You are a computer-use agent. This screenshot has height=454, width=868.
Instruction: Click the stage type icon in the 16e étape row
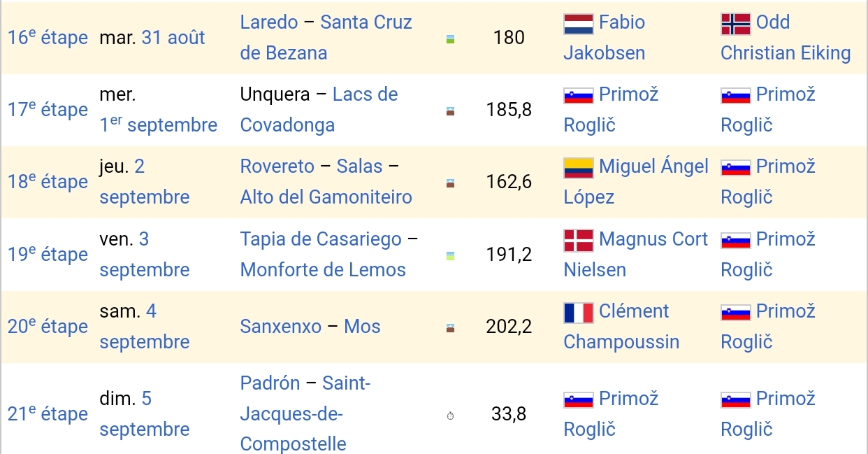point(450,39)
